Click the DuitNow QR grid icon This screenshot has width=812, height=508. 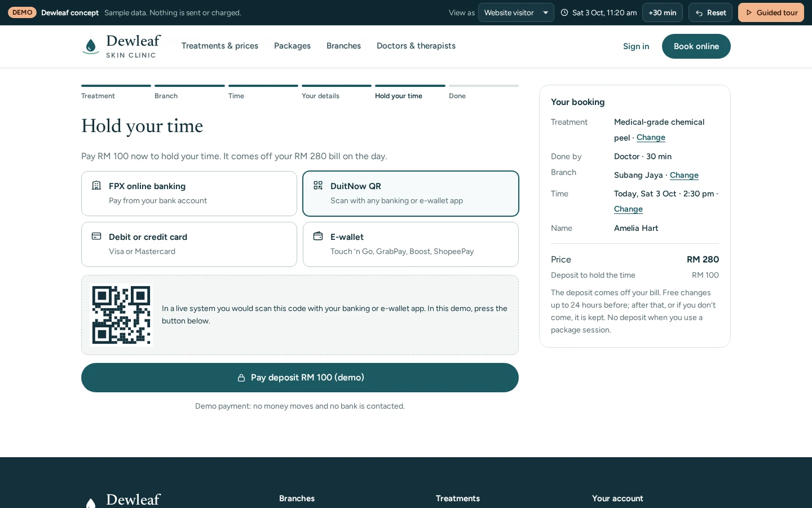318,185
